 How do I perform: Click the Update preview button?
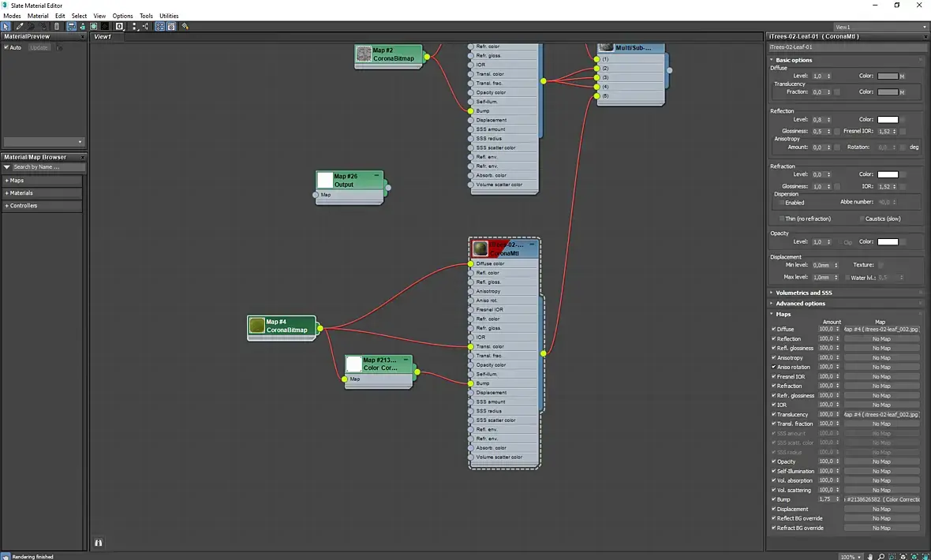[39, 47]
